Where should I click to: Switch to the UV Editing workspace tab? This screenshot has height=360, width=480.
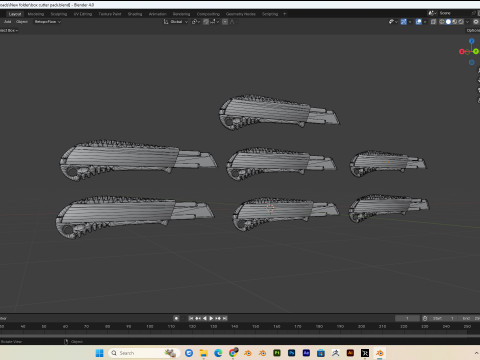83,14
